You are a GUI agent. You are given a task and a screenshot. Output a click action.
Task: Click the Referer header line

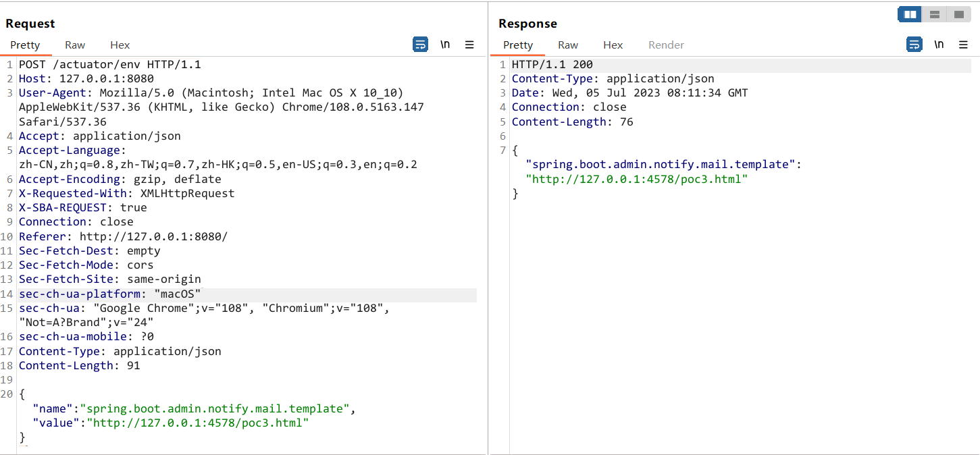coord(124,237)
